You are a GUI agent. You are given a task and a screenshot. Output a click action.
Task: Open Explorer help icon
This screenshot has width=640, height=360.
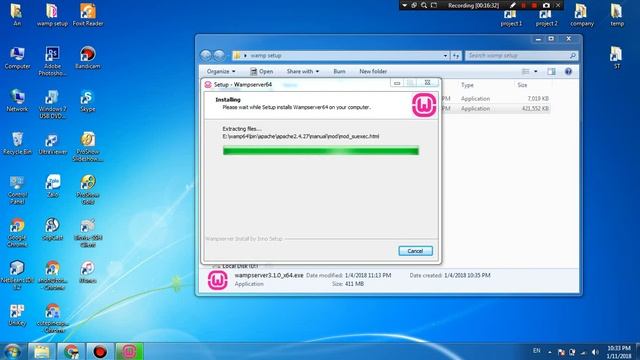pyautogui.click(x=568, y=71)
